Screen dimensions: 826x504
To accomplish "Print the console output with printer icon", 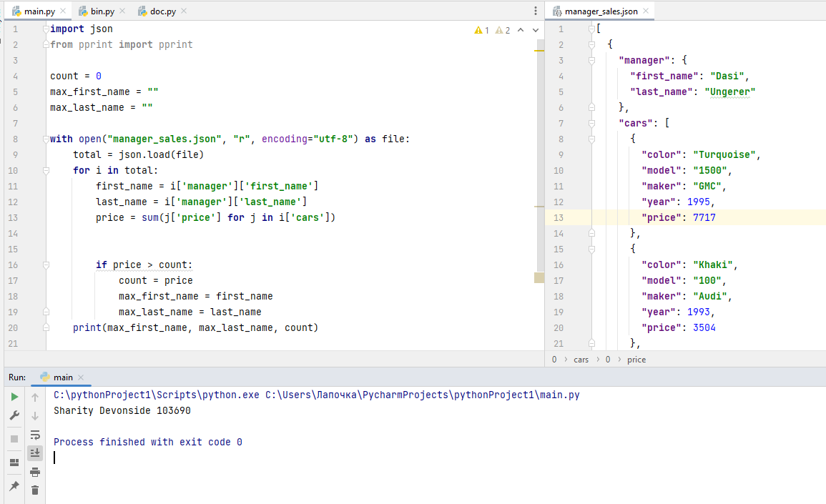I will pos(35,472).
